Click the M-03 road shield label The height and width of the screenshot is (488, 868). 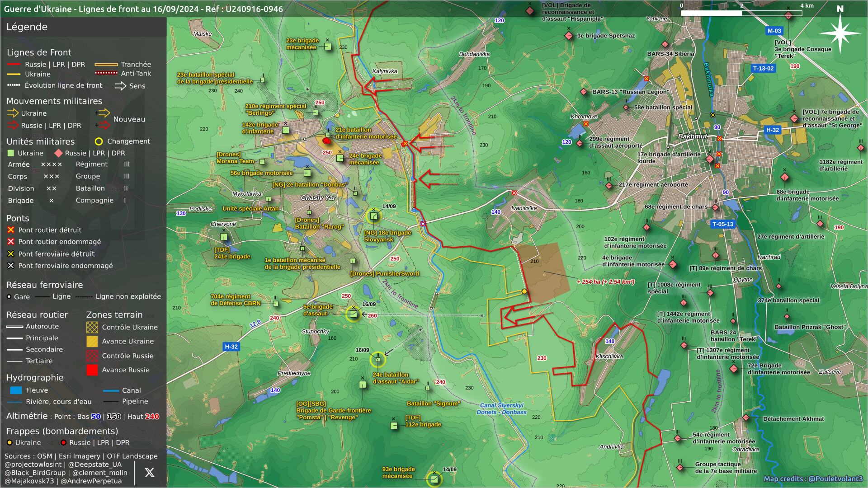(x=774, y=31)
